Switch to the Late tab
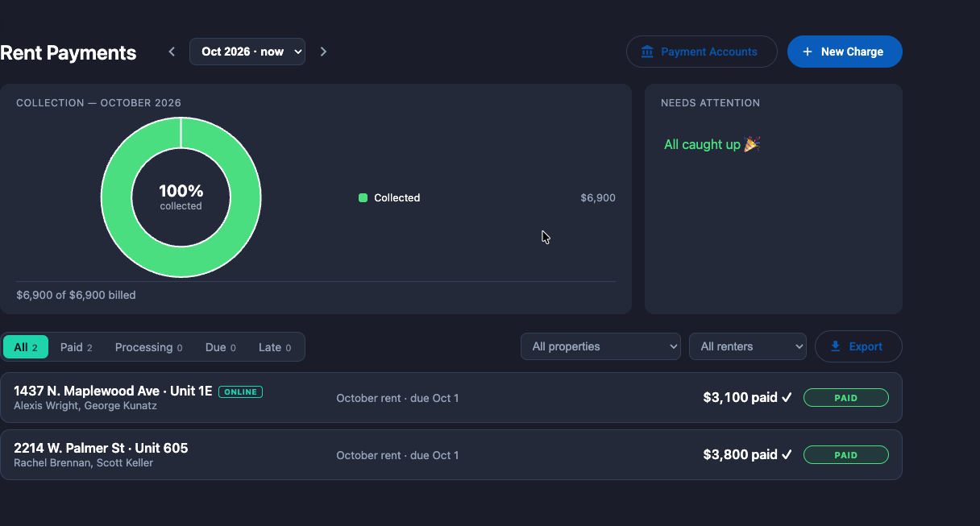This screenshot has width=980, height=526. tap(275, 347)
